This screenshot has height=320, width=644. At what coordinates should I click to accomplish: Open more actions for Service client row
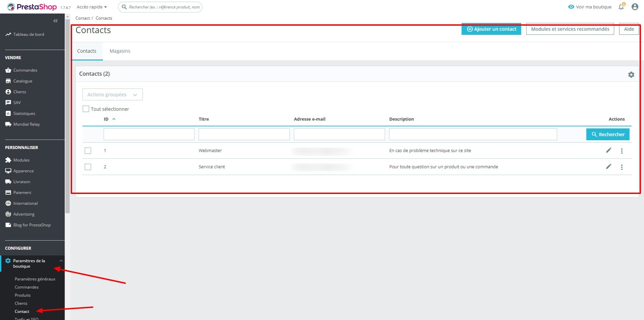pyautogui.click(x=622, y=167)
